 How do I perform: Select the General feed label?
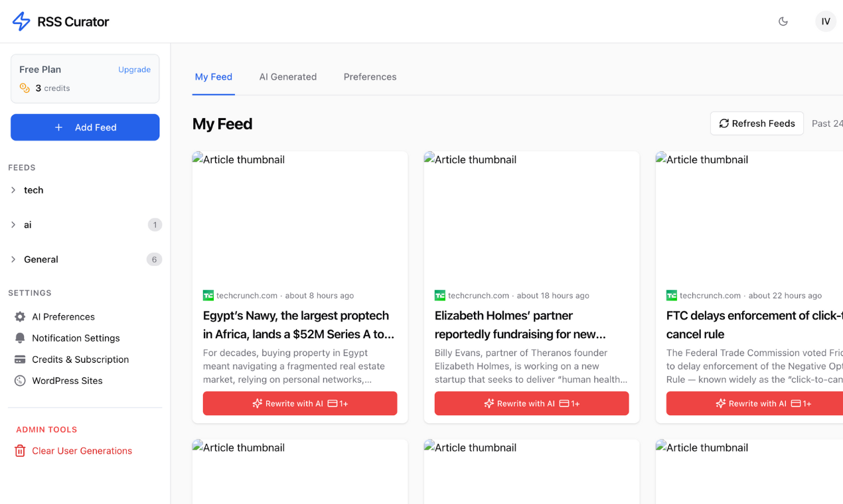pyautogui.click(x=41, y=259)
